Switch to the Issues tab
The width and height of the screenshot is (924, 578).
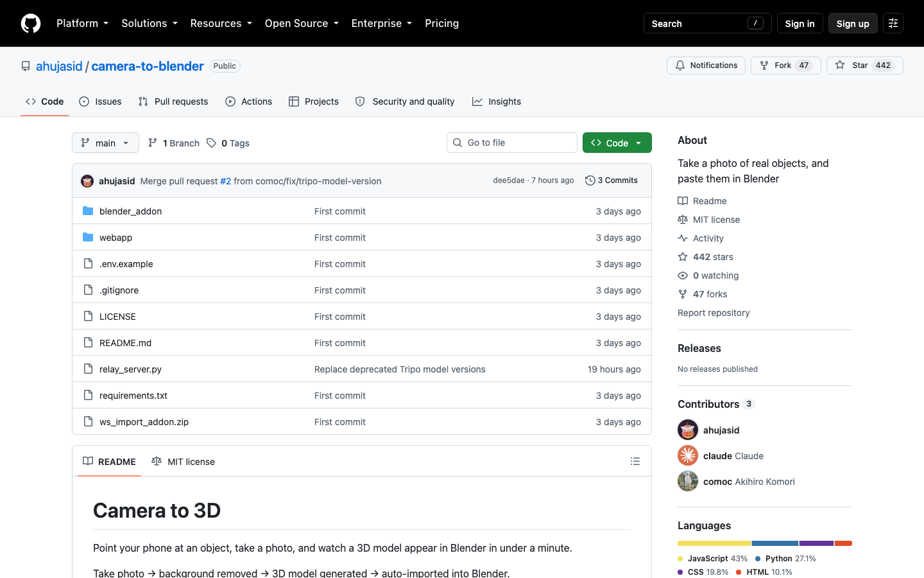pyautogui.click(x=100, y=101)
